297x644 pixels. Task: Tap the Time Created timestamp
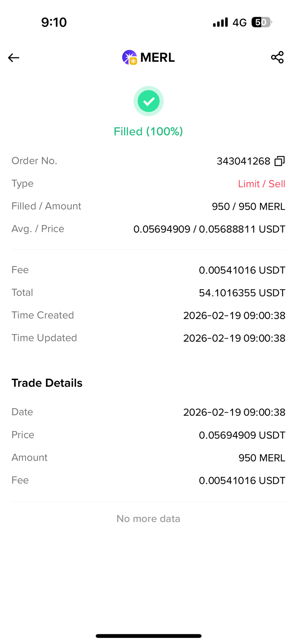click(x=234, y=316)
